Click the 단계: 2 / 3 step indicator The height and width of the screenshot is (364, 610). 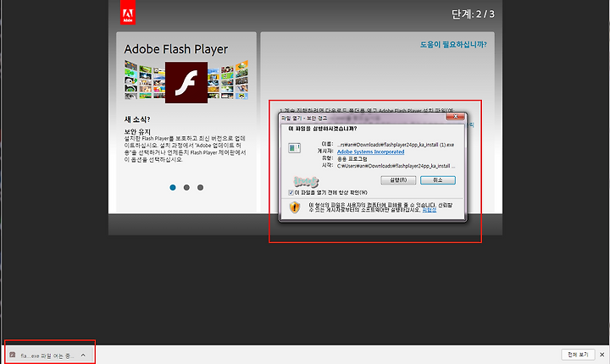tap(473, 14)
